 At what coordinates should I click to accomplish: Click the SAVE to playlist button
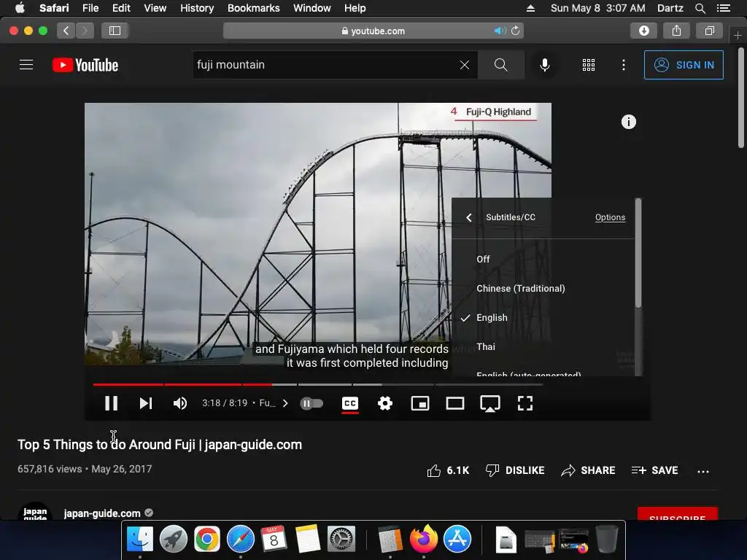click(x=654, y=470)
